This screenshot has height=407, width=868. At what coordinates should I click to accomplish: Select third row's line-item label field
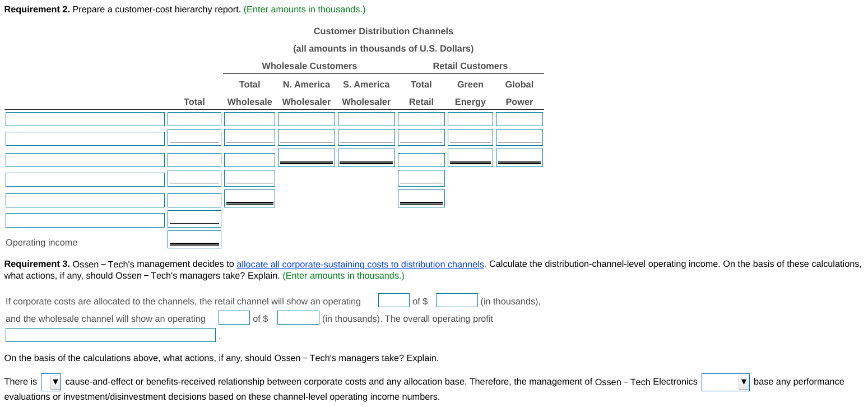click(85, 160)
